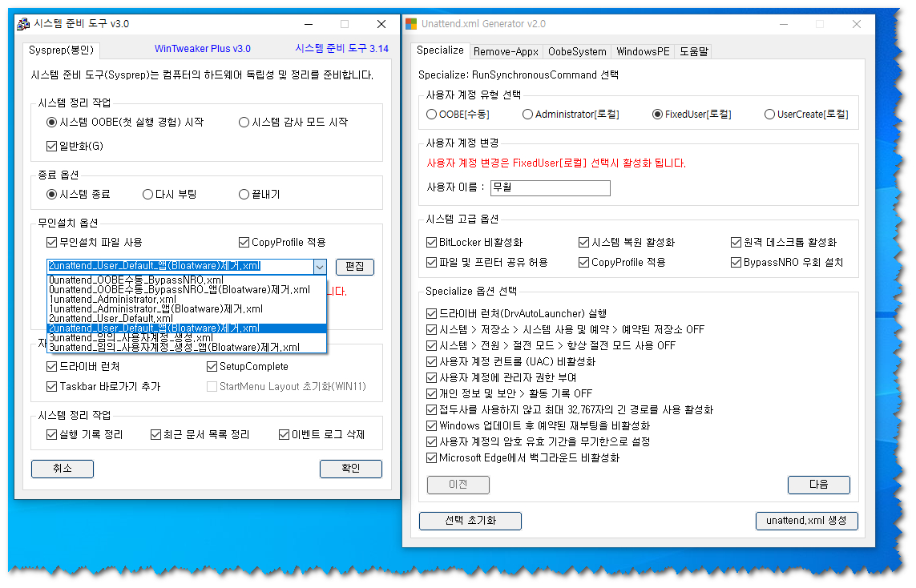Click the 취소 button
916x588 pixels.
(x=63, y=469)
